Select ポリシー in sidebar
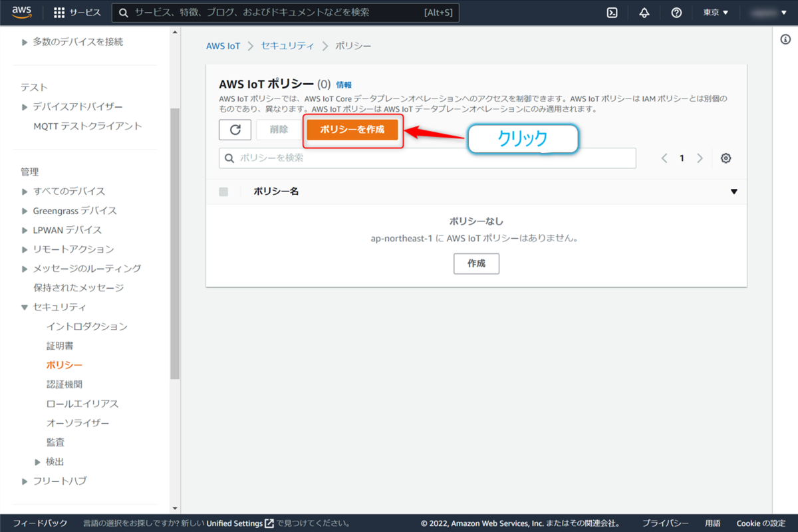Screen dimensions: 798x532 click(x=65, y=365)
